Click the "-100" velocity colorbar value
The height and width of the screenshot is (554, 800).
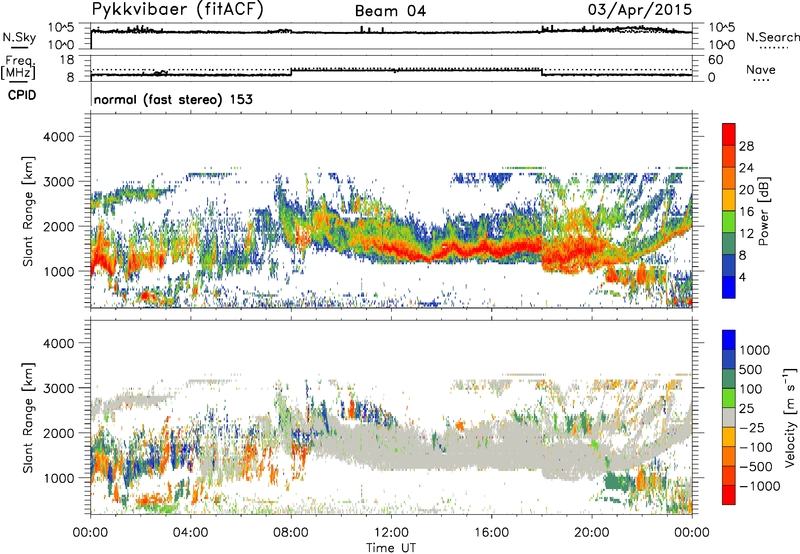click(x=755, y=447)
